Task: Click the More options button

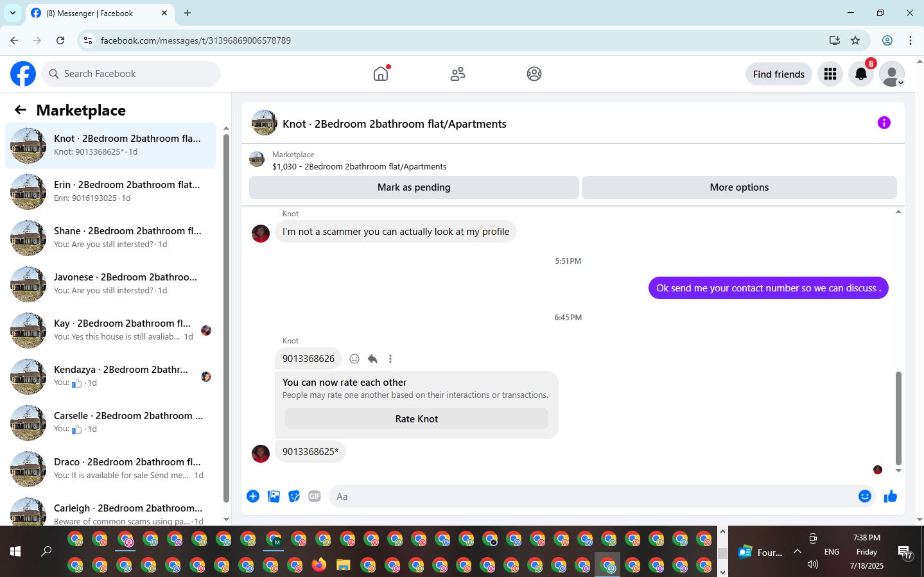Action: click(739, 187)
